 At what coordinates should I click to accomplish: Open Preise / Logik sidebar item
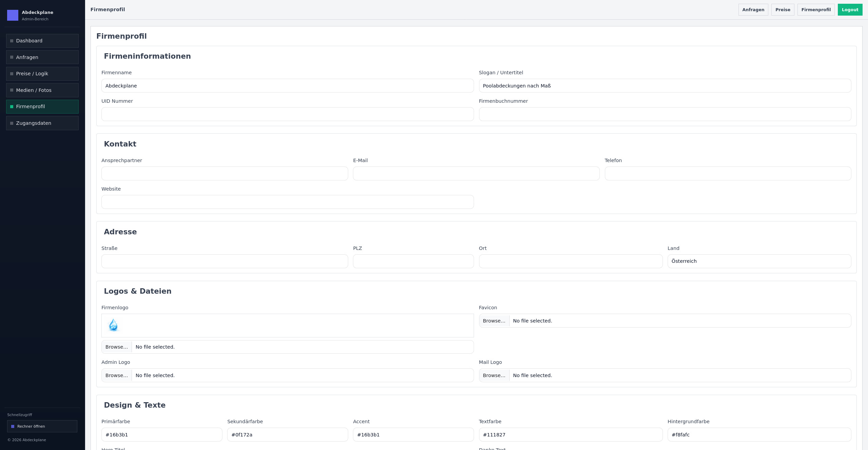(x=42, y=74)
